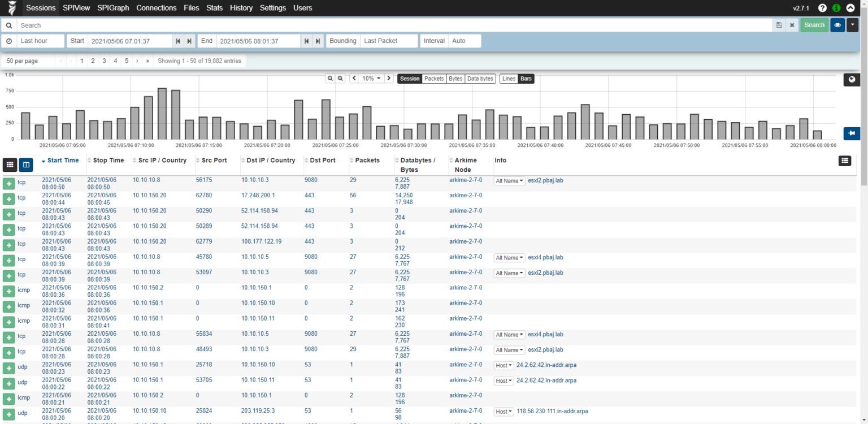Open the map with the globe icon
Viewport: 868px width, 424px height.
coord(852,79)
